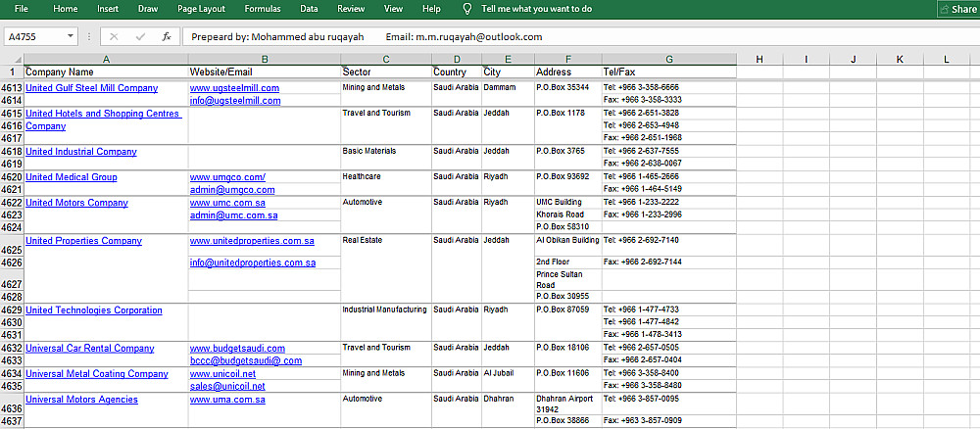980x429 pixels.
Task: Click the Insert Function fx icon
Action: click(x=167, y=37)
